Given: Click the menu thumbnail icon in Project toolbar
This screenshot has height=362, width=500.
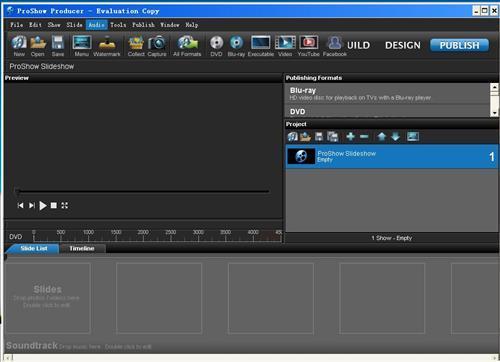Looking at the screenshot, I should pyautogui.click(x=413, y=136).
